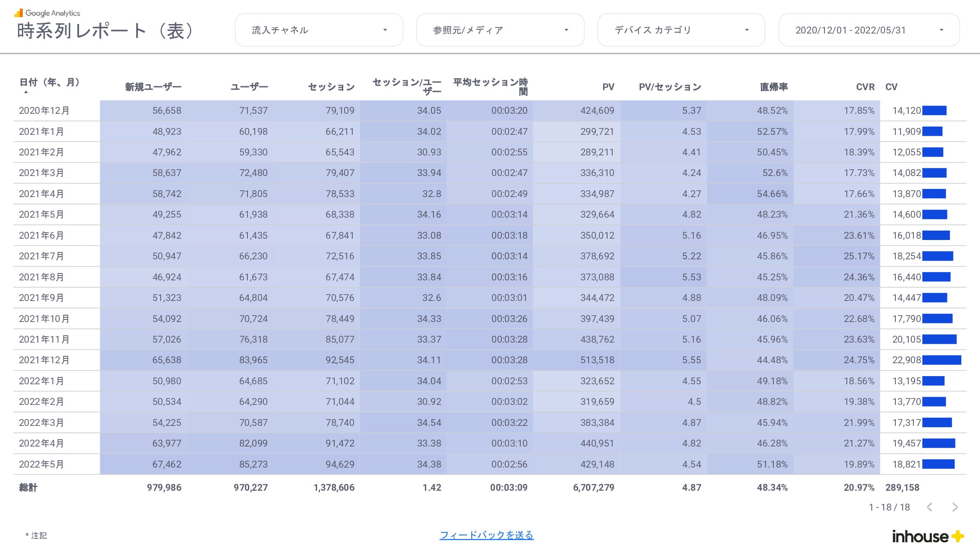Sort by セッション column header
The image size is (980, 550).
[331, 87]
